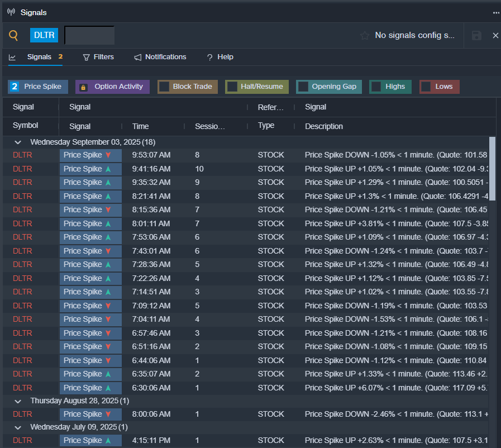Click the down arrow in the August 28 8:00:06 AM row

click(x=108, y=414)
